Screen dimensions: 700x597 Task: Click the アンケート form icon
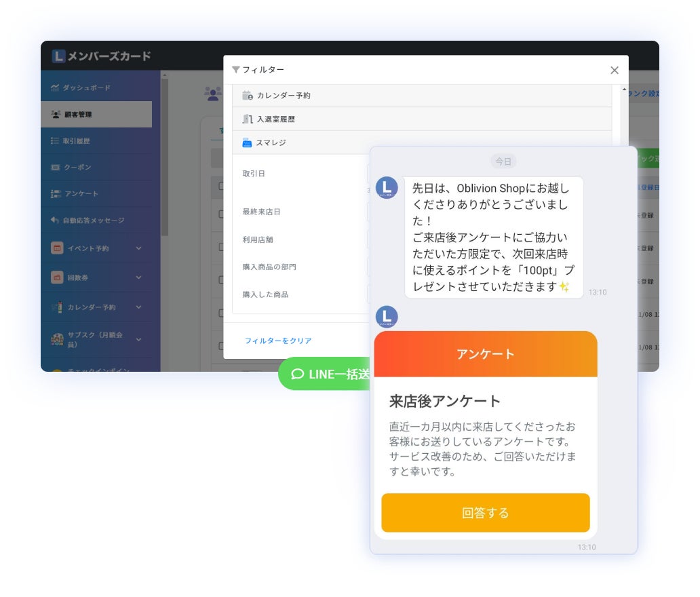[x=56, y=194]
